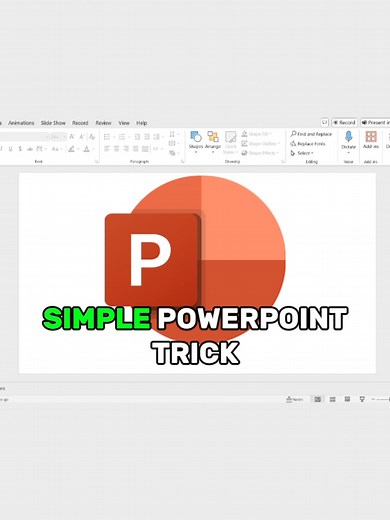Click the PowerPoint logo on the slide
Screen dimensions: 390x520
click(x=195, y=258)
